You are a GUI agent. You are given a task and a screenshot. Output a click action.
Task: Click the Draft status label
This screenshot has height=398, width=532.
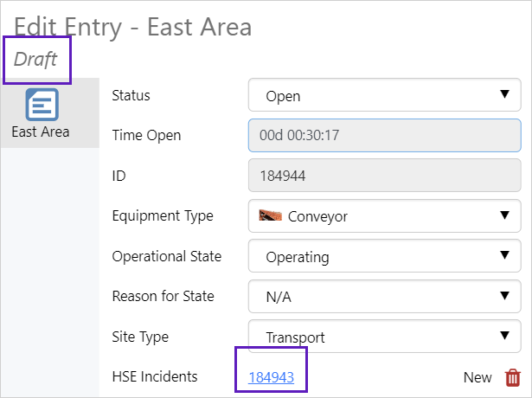click(x=35, y=61)
